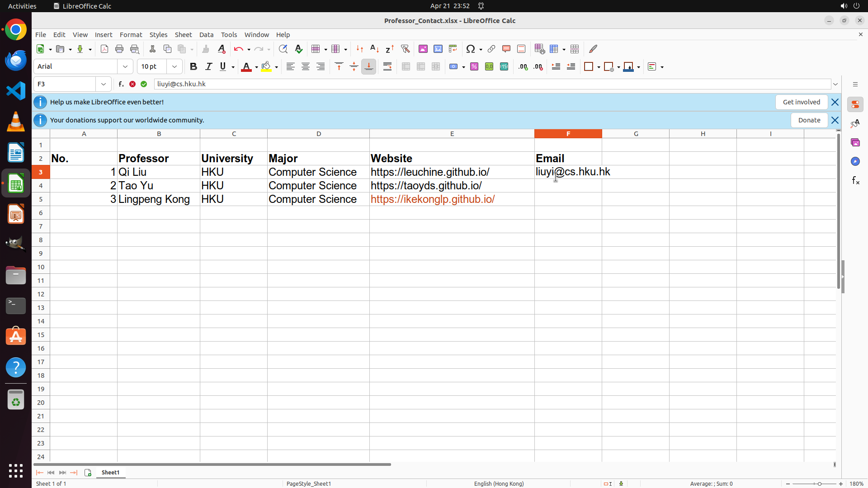Toggle Wrap Text option
The width and height of the screenshot is (868, 488).
pyautogui.click(x=387, y=66)
